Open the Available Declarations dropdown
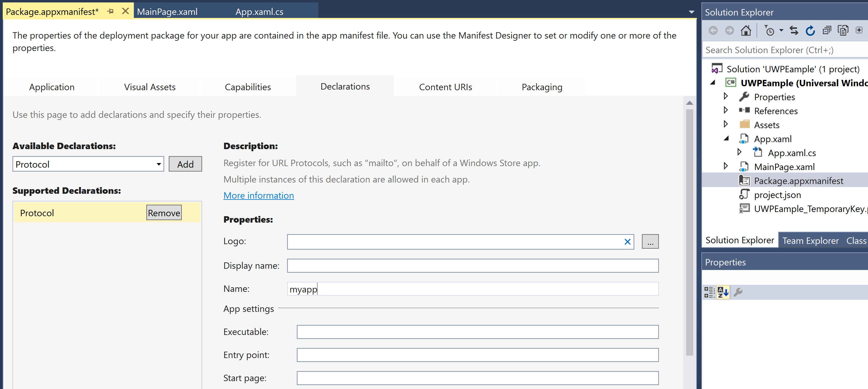Image resolution: width=868 pixels, height=389 pixels. [x=158, y=164]
